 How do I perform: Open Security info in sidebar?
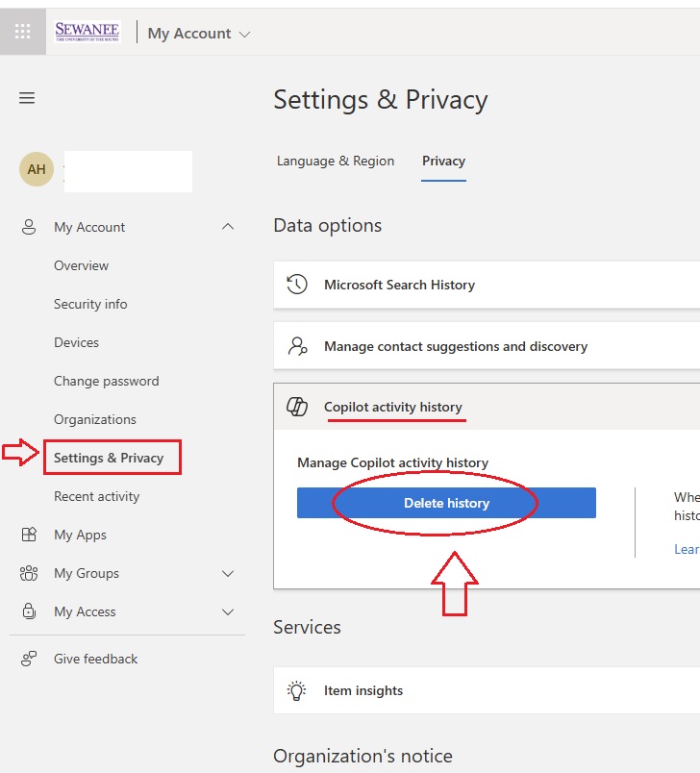click(90, 304)
